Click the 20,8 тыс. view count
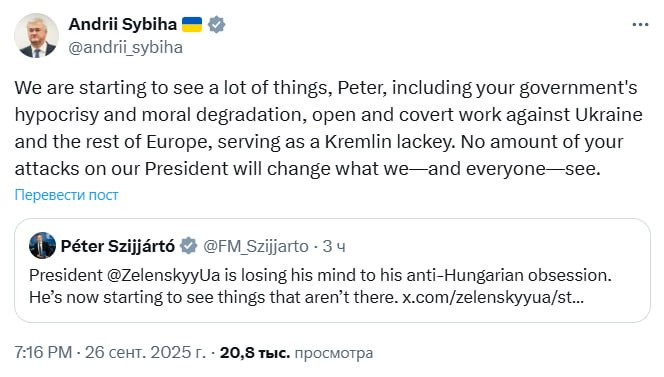 (255, 352)
